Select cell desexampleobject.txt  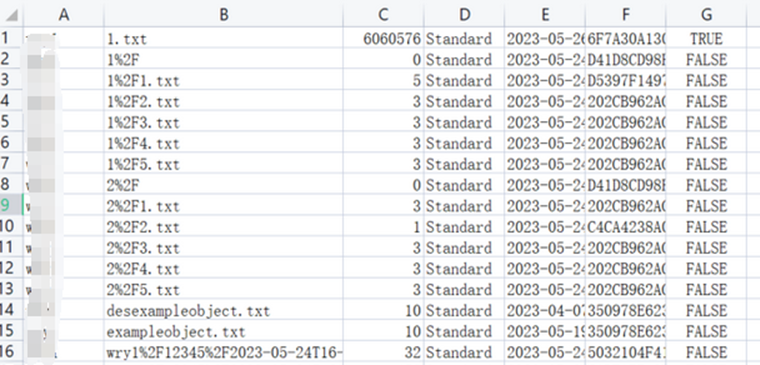click(223, 310)
